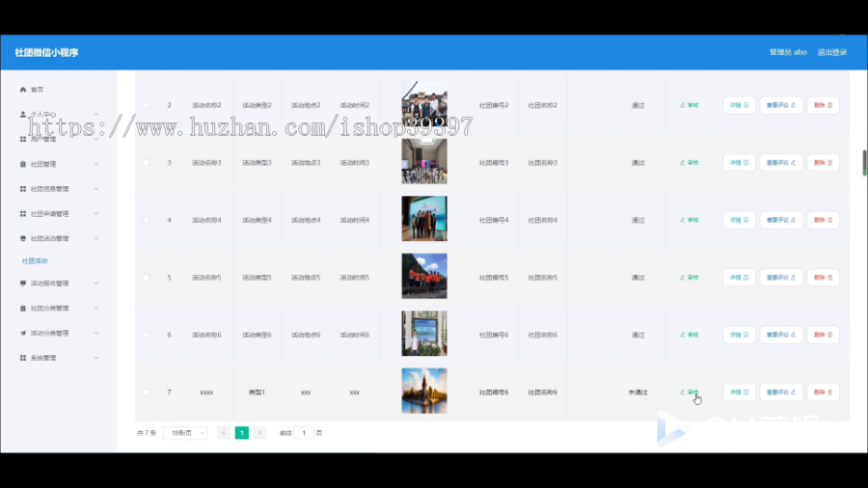868x488 pixels.
Task: Click 退出登录 in the header
Action: [x=832, y=53]
